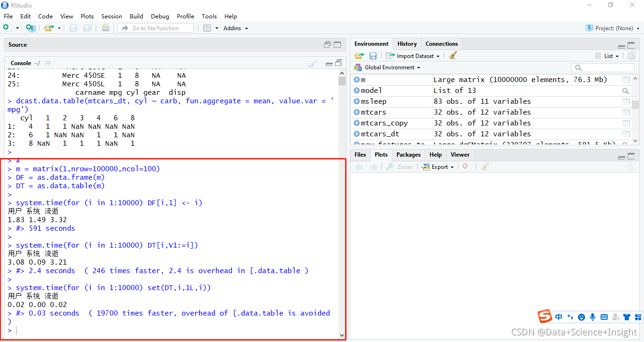
Task: Expand the recent files dropdown arrow
Action: (x=59, y=28)
